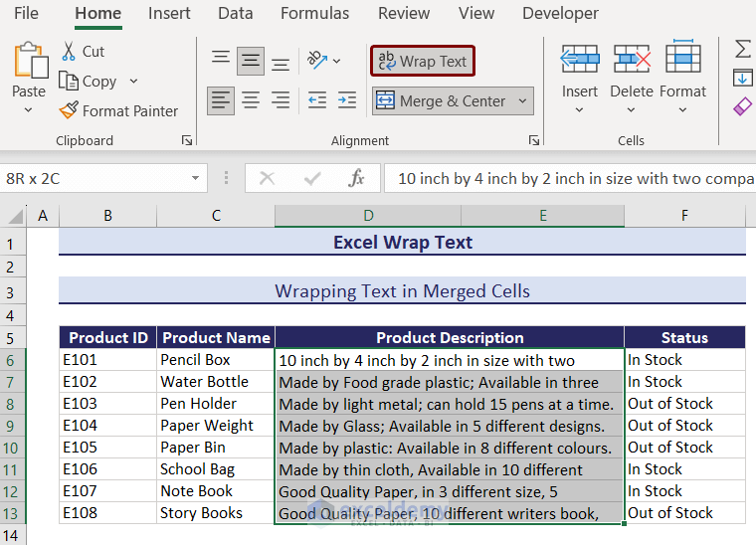Viewport: 756px width, 545px height.
Task: Click Enter checkmark in formula bar
Action: [312, 178]
